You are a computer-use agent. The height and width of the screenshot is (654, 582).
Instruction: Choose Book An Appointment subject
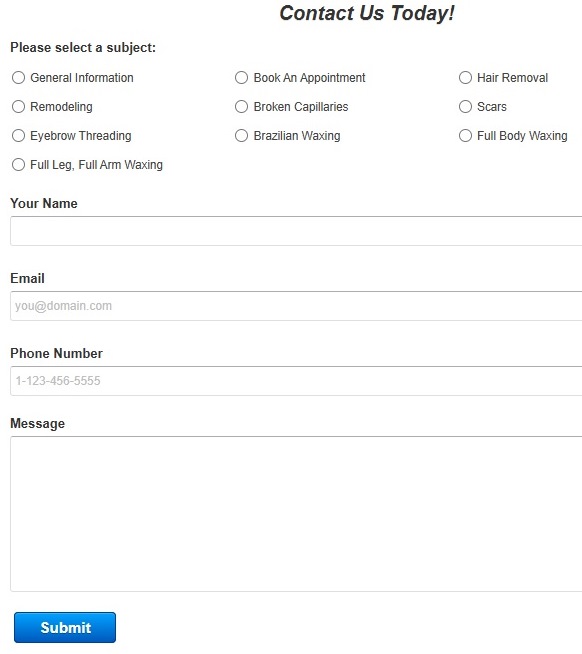pos(241,78)
